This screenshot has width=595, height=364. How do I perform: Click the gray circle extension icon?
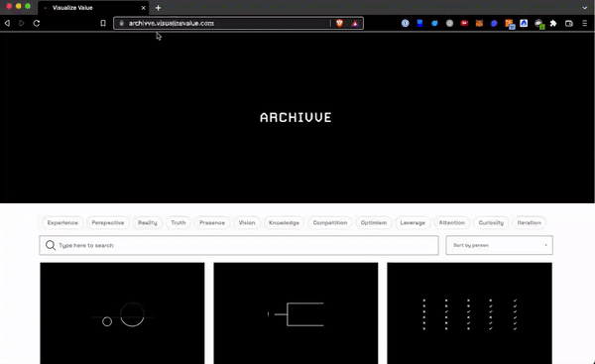449,23
